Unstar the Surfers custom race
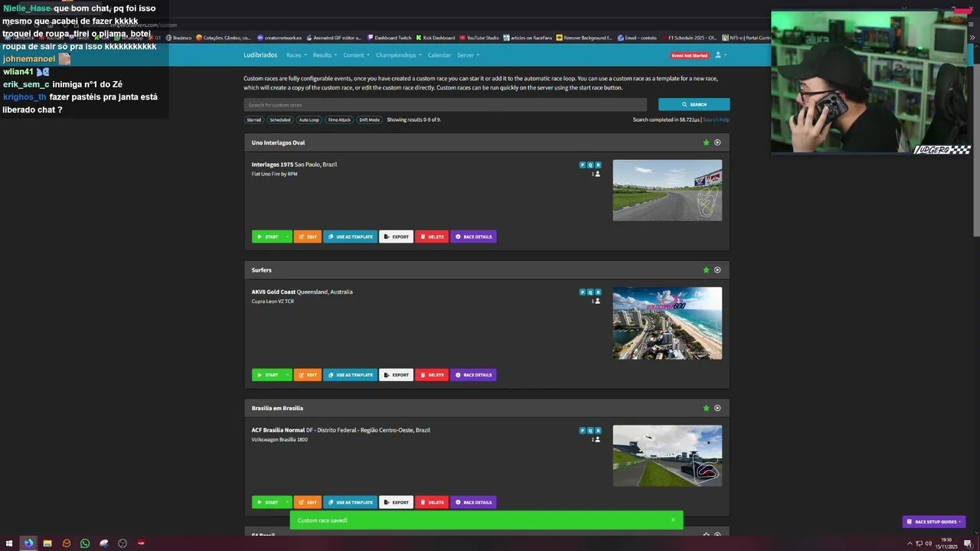980x551 pixels. pyautogui.click(x=706, y=270)
